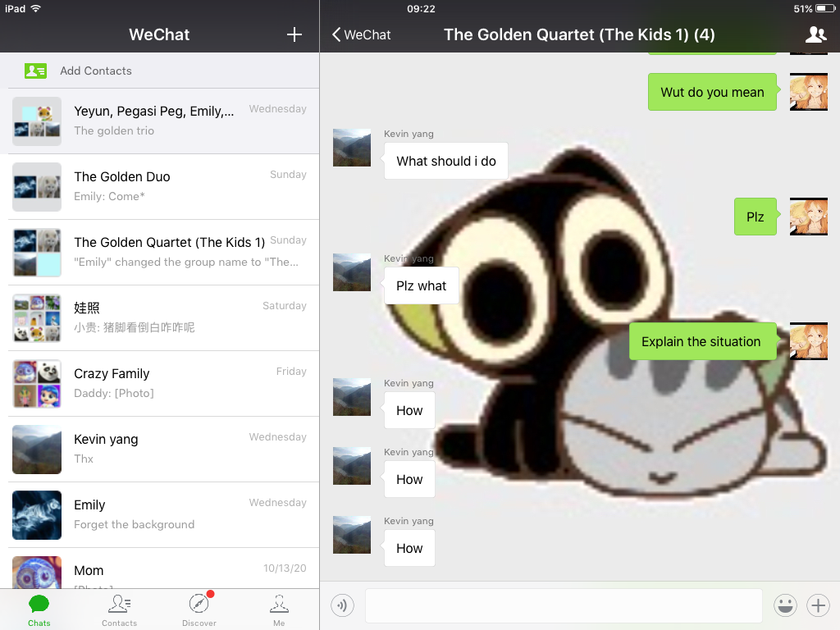Tap Kevin yang avatar beside "Plz what"
The height and width of the screenshot is (630, 840).
click(x=352, y=272)
